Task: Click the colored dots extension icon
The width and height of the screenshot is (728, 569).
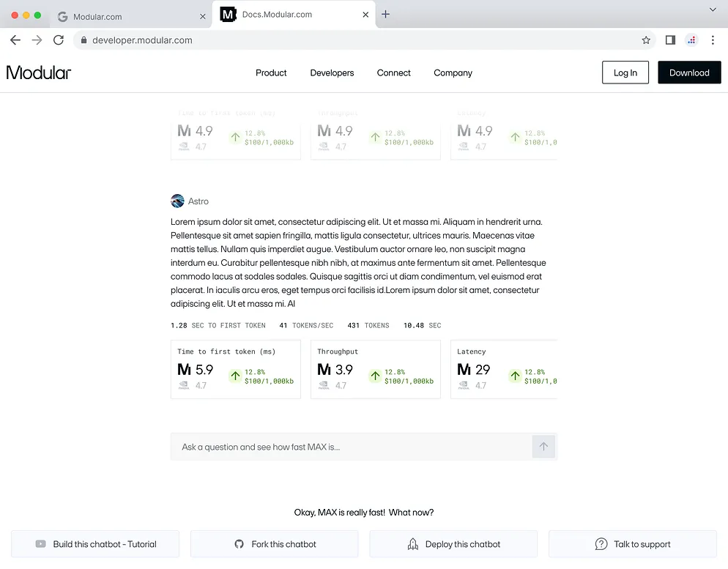Action: [x=691, y=40]
